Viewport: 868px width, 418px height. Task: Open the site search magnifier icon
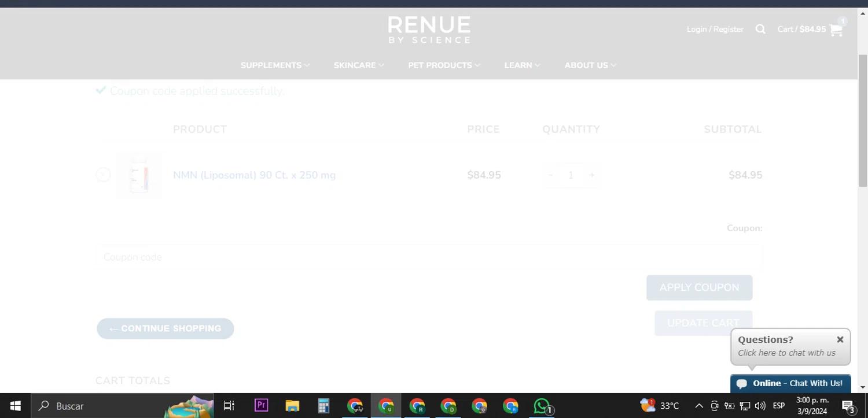click(760, 29)
